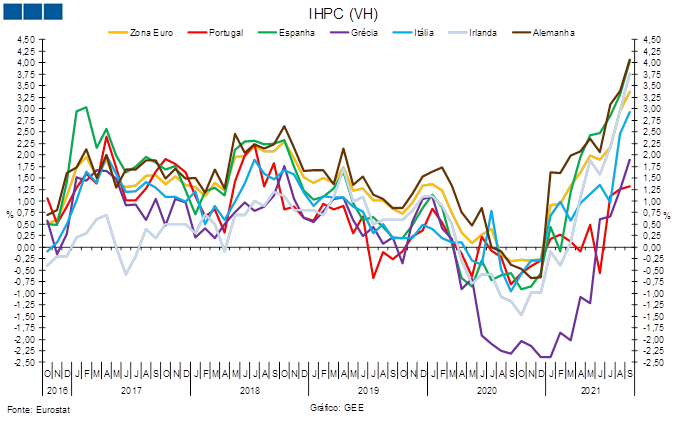Click the left axis -1,50 value

[x=25, y=317]
